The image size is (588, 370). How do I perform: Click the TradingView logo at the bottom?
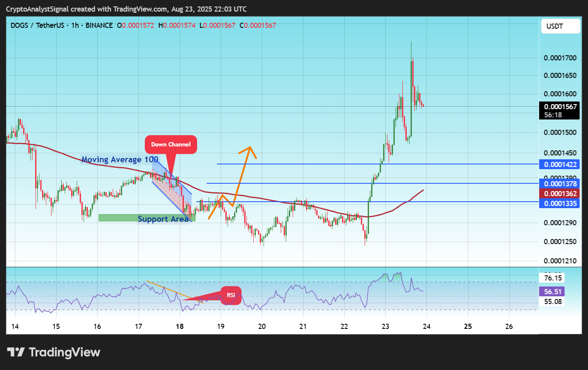tap(54, 352)
